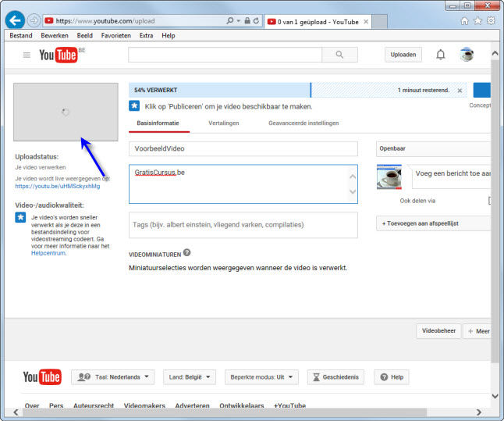Open the Pers footer link
The image size is (504, 421).
[x=56, y=405]
